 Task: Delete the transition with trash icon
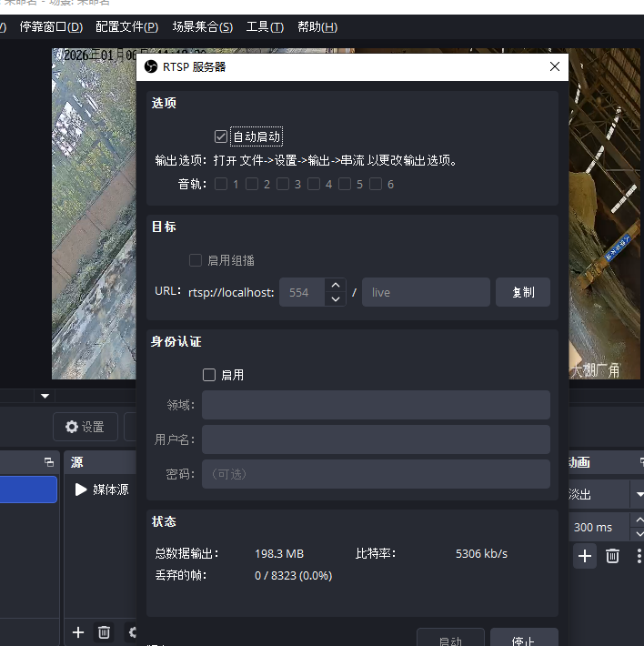613,556
